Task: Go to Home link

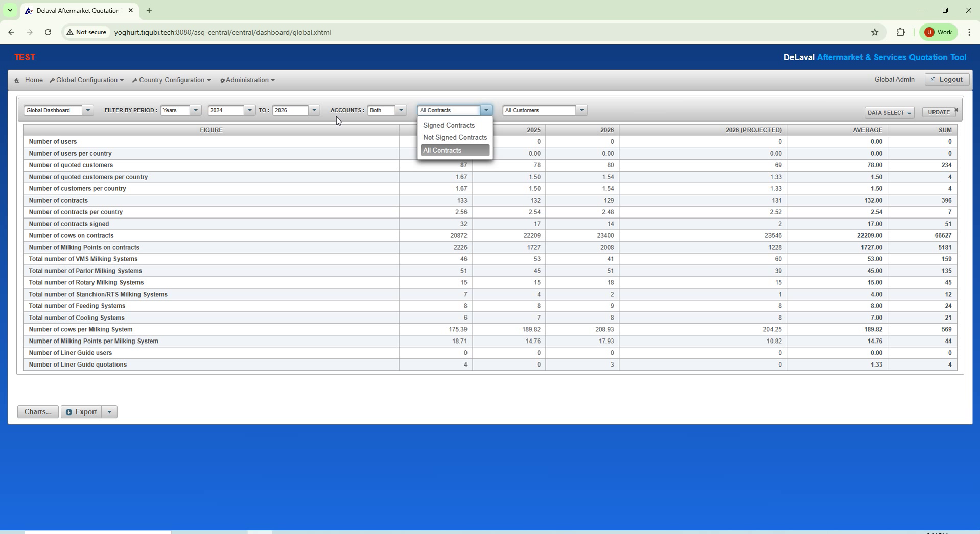Action: [34, 80]
